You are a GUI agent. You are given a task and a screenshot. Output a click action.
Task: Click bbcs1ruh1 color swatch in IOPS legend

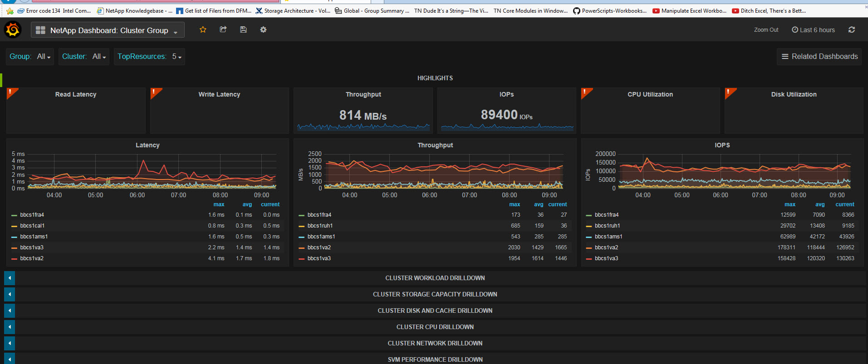pos(588,226)
